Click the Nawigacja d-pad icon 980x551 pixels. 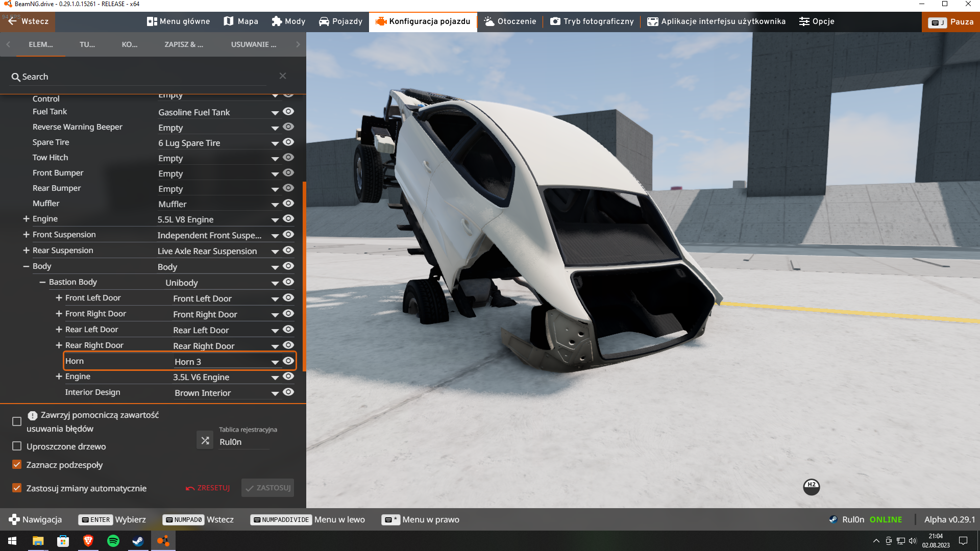(14, 519)
